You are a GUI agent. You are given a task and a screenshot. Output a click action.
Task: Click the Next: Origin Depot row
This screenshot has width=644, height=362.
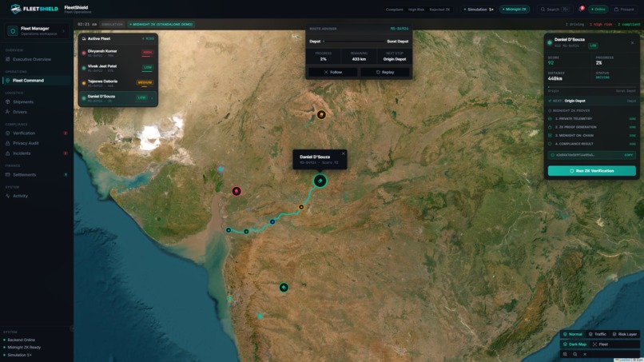point(592,101)
